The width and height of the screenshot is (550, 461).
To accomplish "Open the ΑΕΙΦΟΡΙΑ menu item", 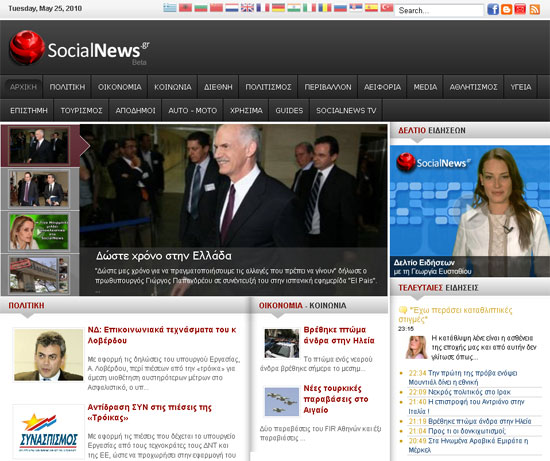I will 382,87.
